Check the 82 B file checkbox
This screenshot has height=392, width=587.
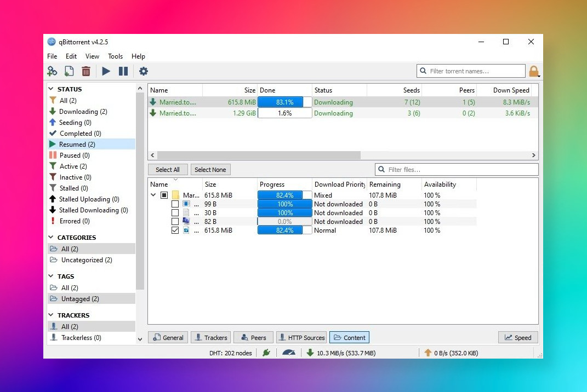pos(175,221)
